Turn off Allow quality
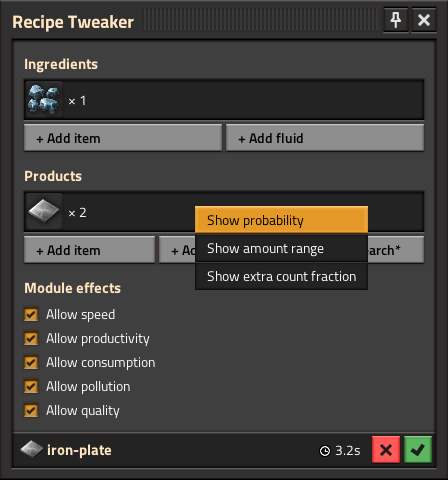The image size is (448, 480). pos(31,410)
